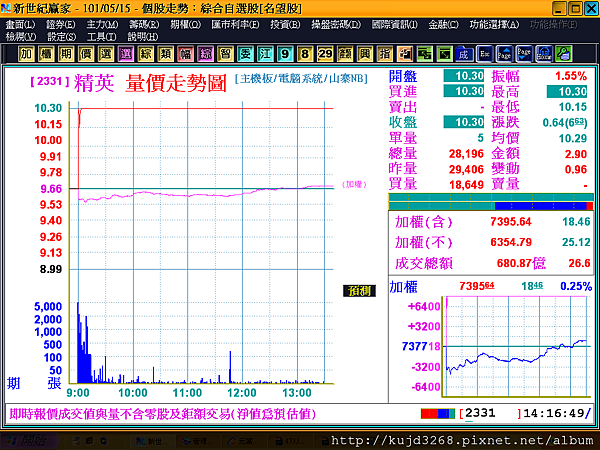This screenshot has width=600, height=450.
Task: Open the 畫面(L) menu
Action: point(20,24)
